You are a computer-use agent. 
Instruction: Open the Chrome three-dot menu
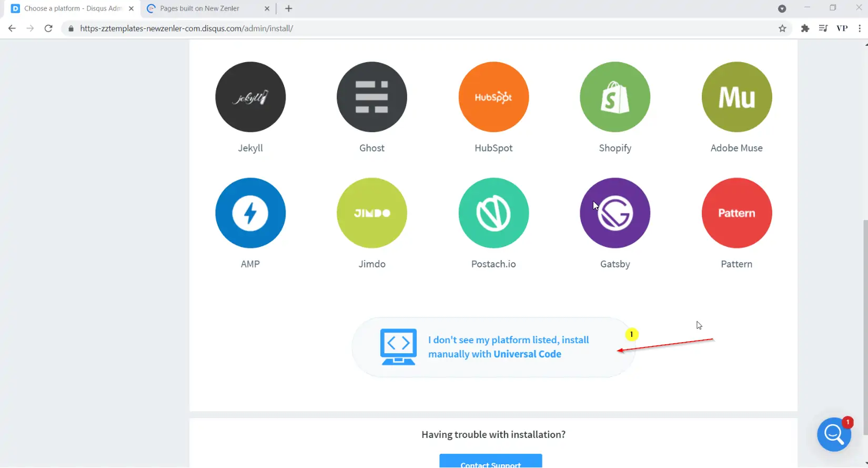860,28
